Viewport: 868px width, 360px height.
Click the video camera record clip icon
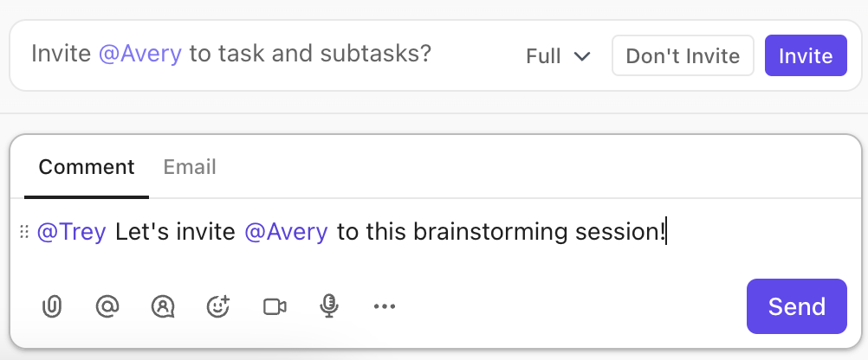pyautogui.click(x=275, y=306)
